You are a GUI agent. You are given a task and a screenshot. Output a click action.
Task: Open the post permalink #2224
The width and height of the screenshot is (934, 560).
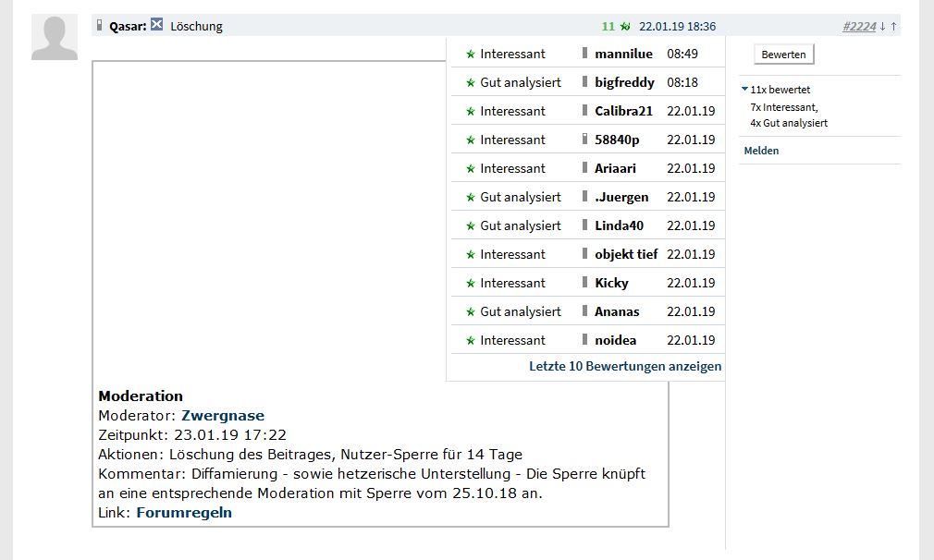pos(859,27)
